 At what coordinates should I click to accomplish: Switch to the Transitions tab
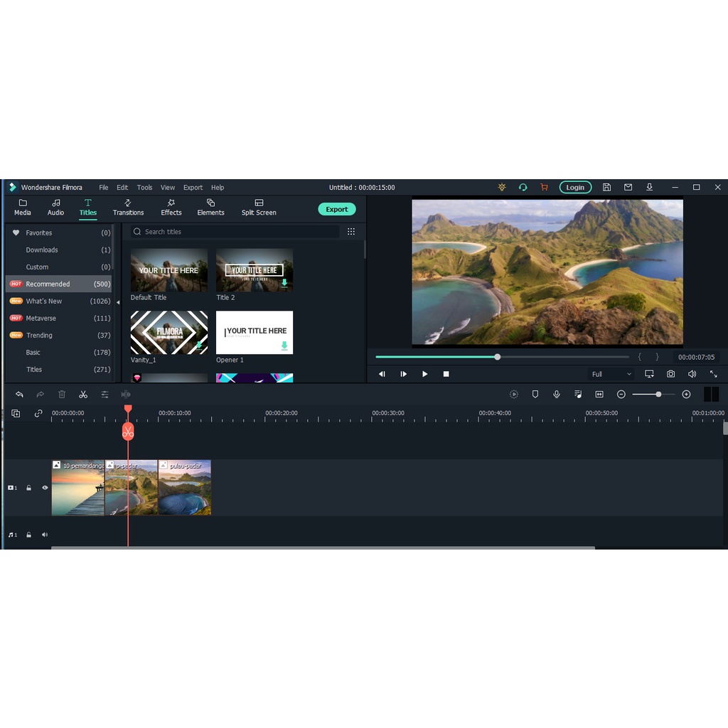pos(128,207)
